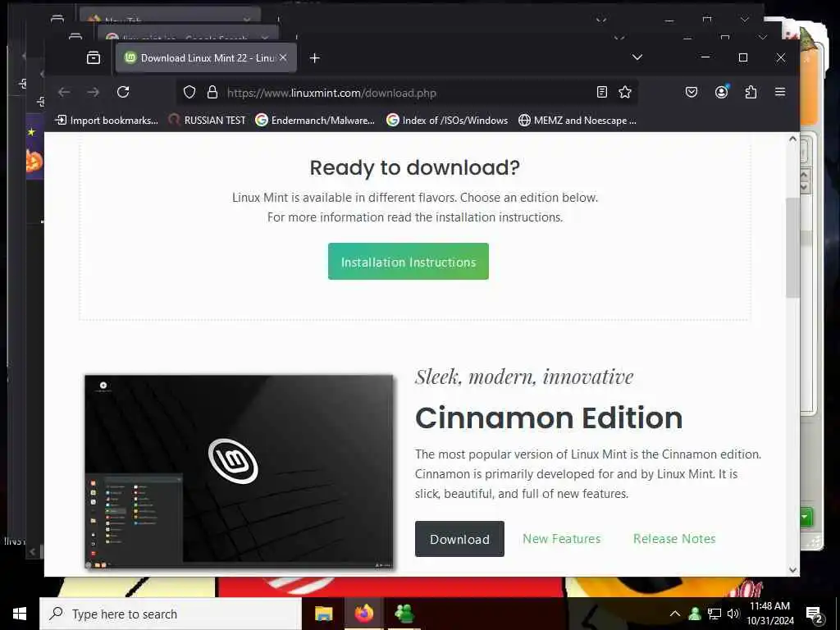Click the Cinnamon Edition Download button
This screenshot has width=840, height=630.
[x=459, y=539]
